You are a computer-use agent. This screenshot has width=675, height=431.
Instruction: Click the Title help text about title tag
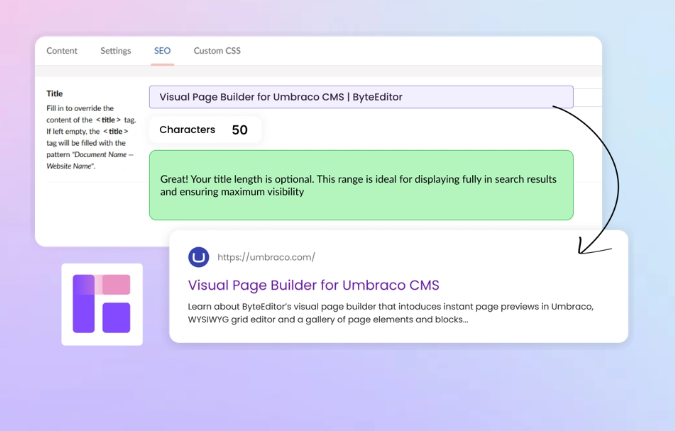(x=91, y=137)
